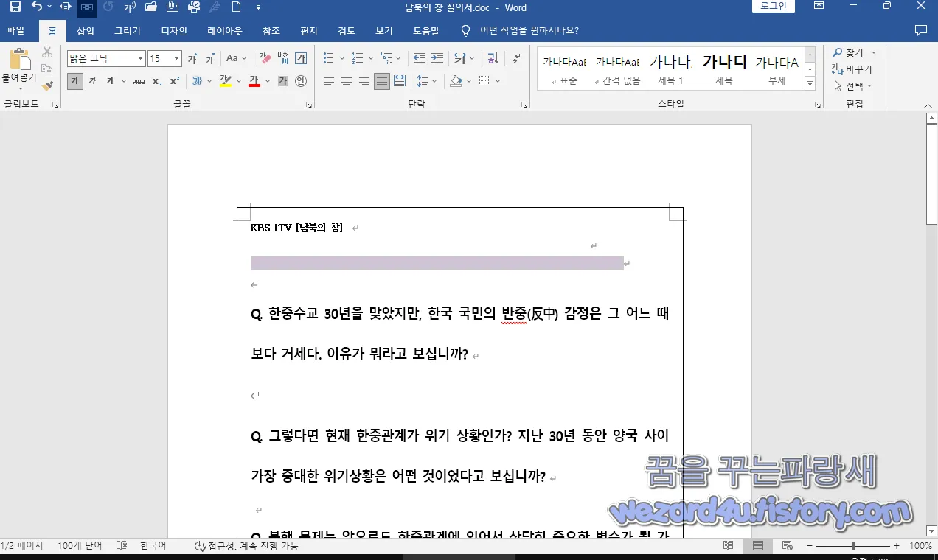Viewport: 938px width, 560px height.
Task: Toggle justify alignment
Action: tap(381, 81)
